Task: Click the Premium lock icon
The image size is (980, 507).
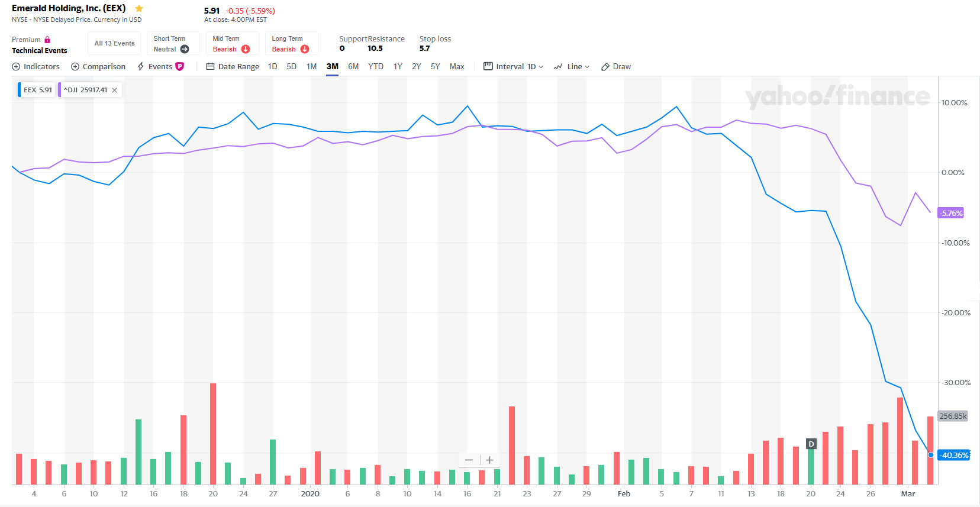Action: pos(47,40)
